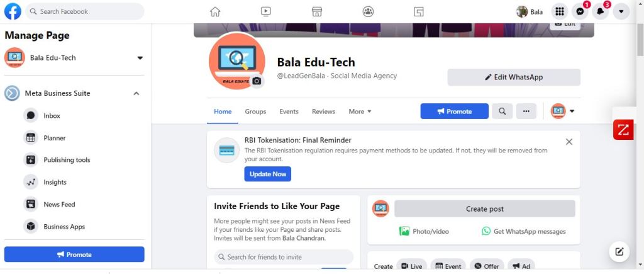The image size is (644, 274).
Task: Click the Edit WhatsApp button
Action: tap(514, 77)
